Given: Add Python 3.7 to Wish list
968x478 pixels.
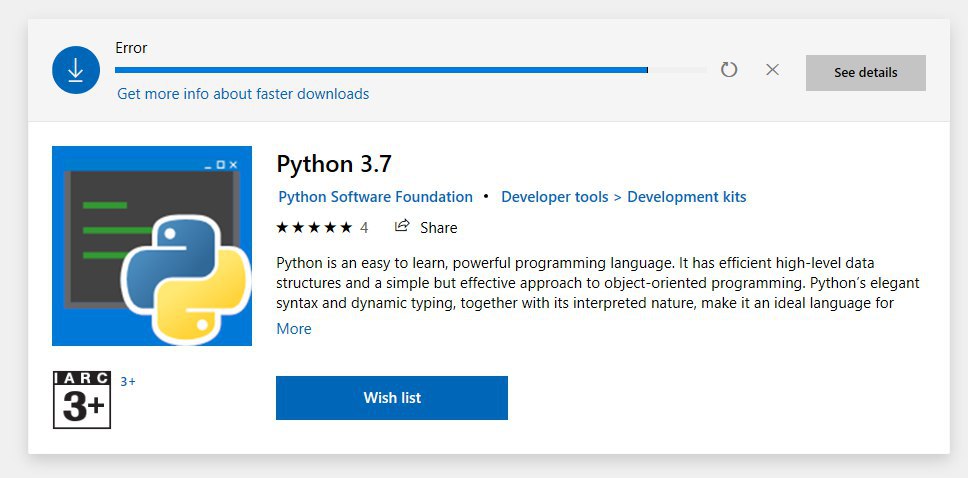Looking at the screenshot, I should click(x=392, y=398).
